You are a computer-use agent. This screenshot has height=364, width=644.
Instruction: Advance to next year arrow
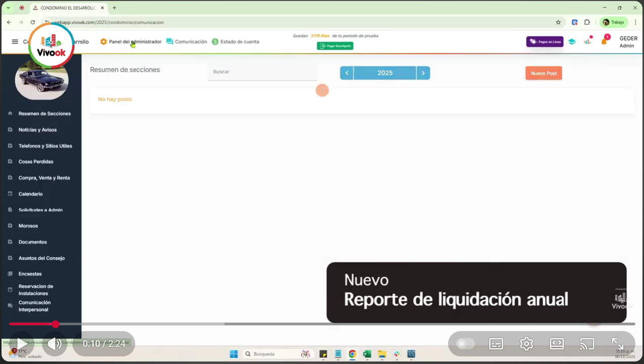coord(423,73)
